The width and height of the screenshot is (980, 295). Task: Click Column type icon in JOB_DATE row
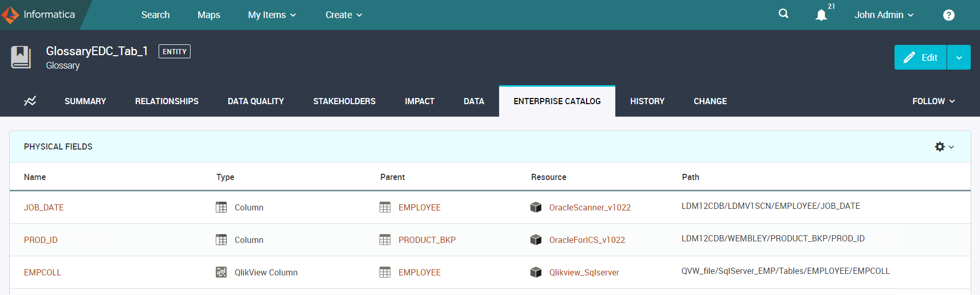tap(221, 207)
